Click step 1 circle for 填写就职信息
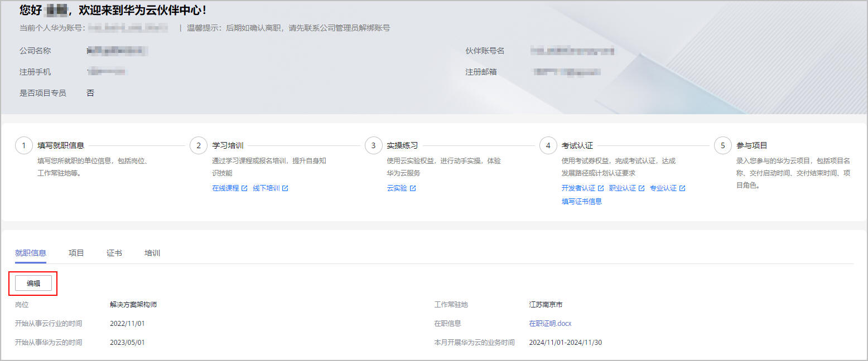This screenshot has width=868, height=361. click(x=23, y=146)
